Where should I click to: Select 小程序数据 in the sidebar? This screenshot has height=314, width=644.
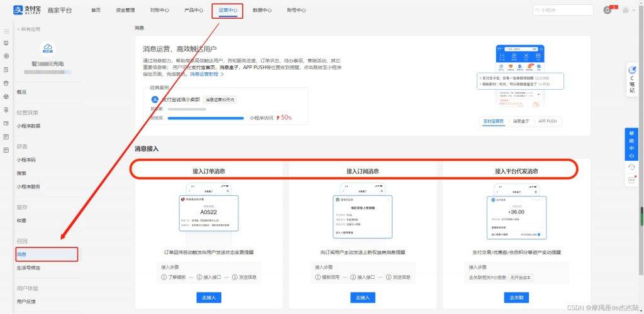(x=29, y=126)
